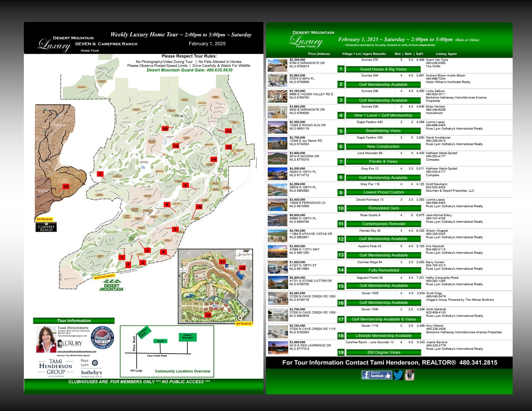Select the 'Tour Information' green header
The width and height of the screenshot is (532, 411).
(x=74, y=321)
